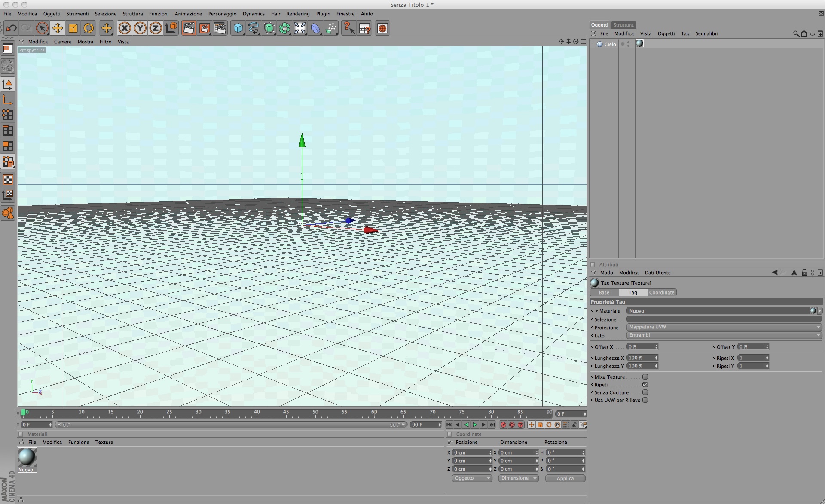The image size is (825, 504).
Task: Enable the Mixa Texture checkbox
Action: click(x=645, y=377)
